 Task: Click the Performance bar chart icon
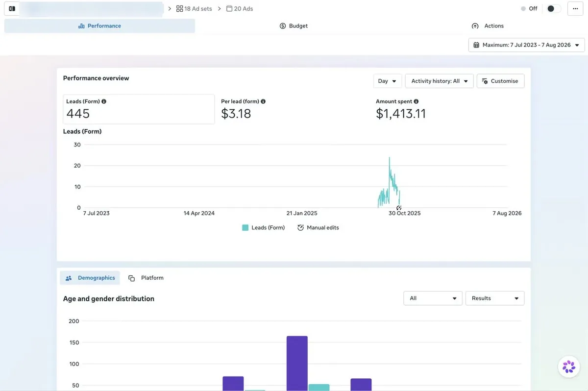click(81, 26)
